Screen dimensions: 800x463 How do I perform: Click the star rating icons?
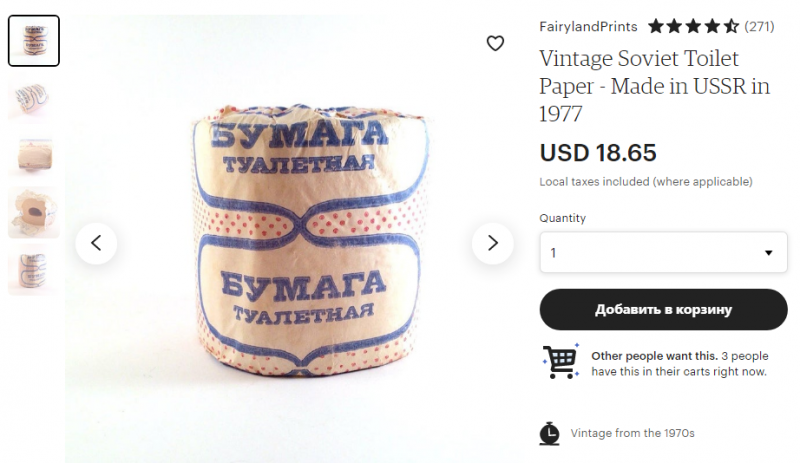(x=693, y=26)
